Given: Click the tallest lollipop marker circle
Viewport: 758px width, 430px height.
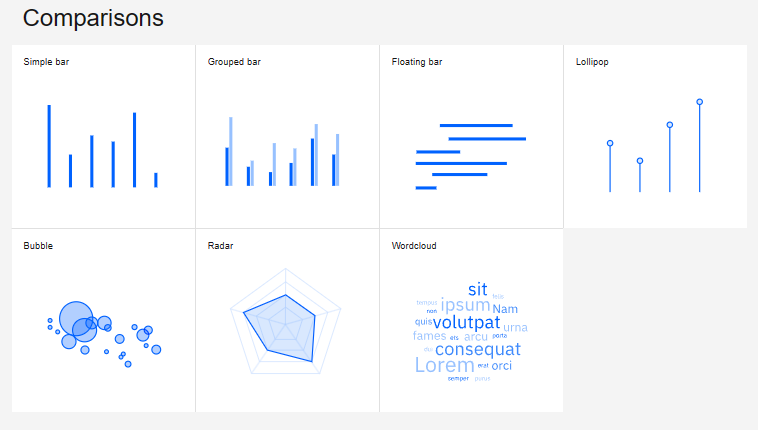Looking at the screenshot, I should [700, 102].
